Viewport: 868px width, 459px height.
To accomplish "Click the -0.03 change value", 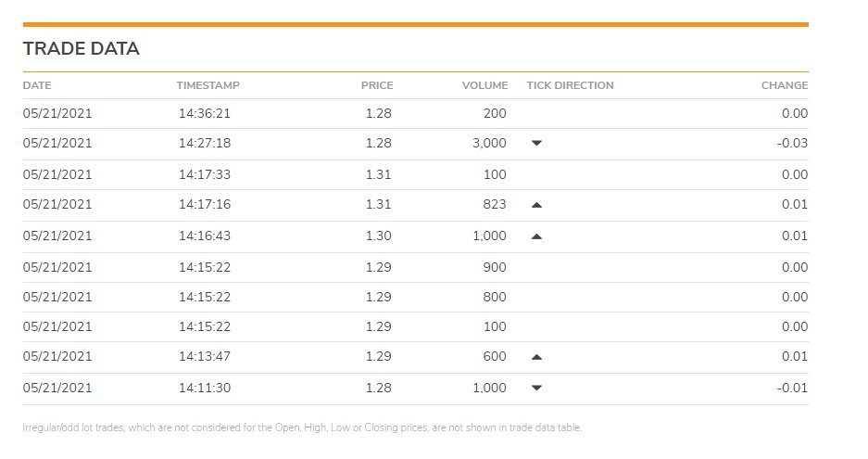I will pos(792,143).
